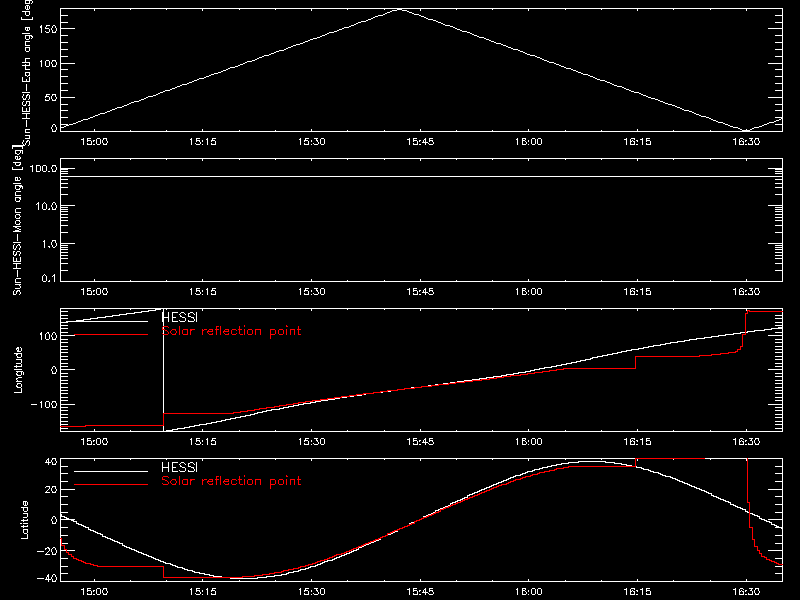Screen dimensions: 800x600
Task: Click 16:15 under the Latitude plot
Action: [638, 592]
